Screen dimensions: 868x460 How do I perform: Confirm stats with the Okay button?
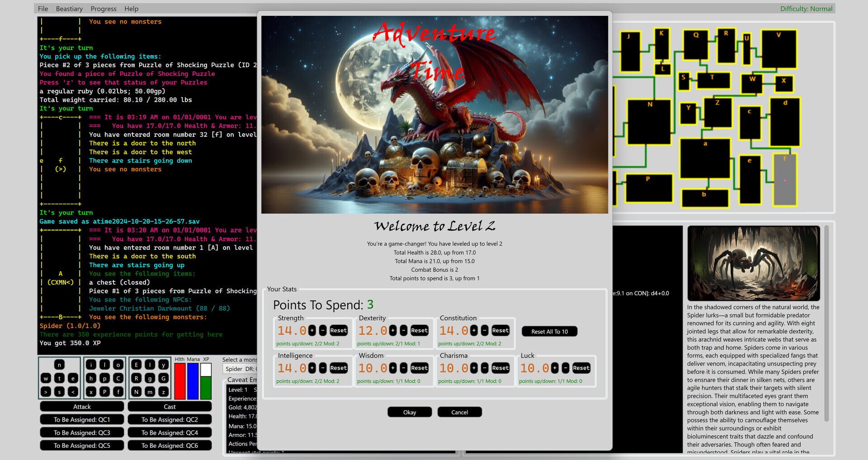pos(409,412)
